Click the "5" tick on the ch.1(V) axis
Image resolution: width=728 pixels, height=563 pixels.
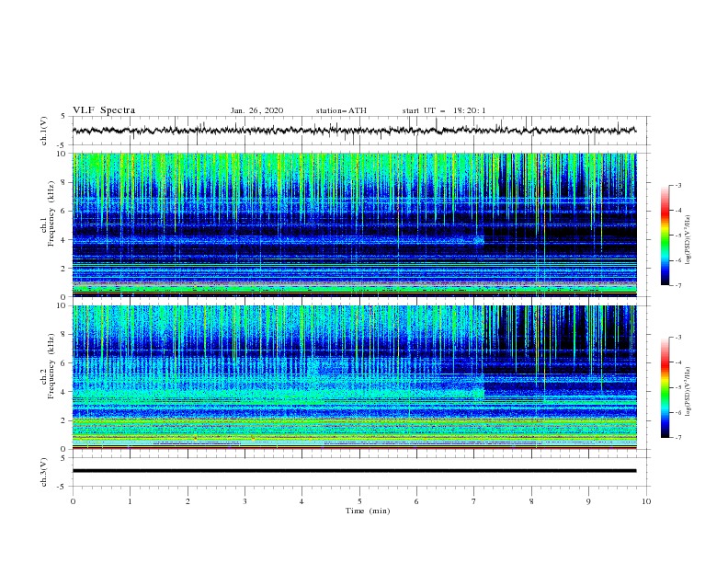click(63, 116)
